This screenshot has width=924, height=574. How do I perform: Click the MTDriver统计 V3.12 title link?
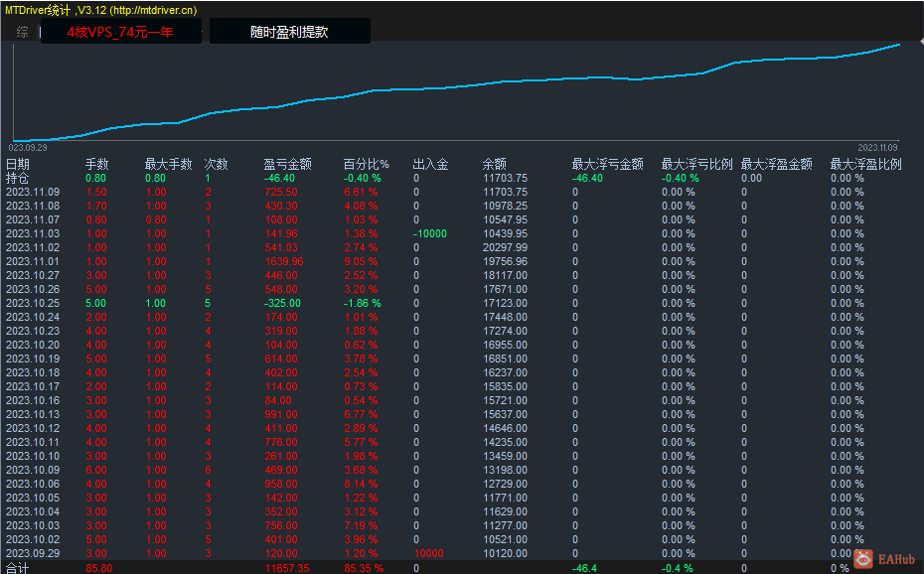pyautogui.click(x=100, y=10)
